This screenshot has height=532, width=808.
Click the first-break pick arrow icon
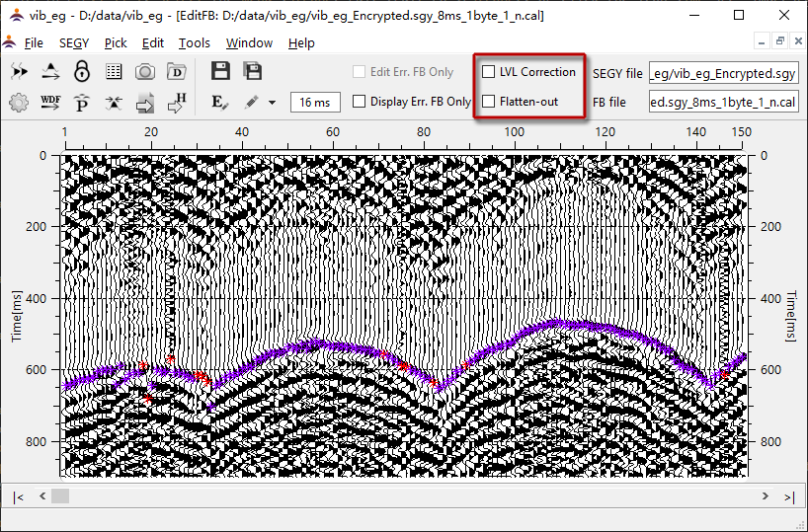point(50,71)
